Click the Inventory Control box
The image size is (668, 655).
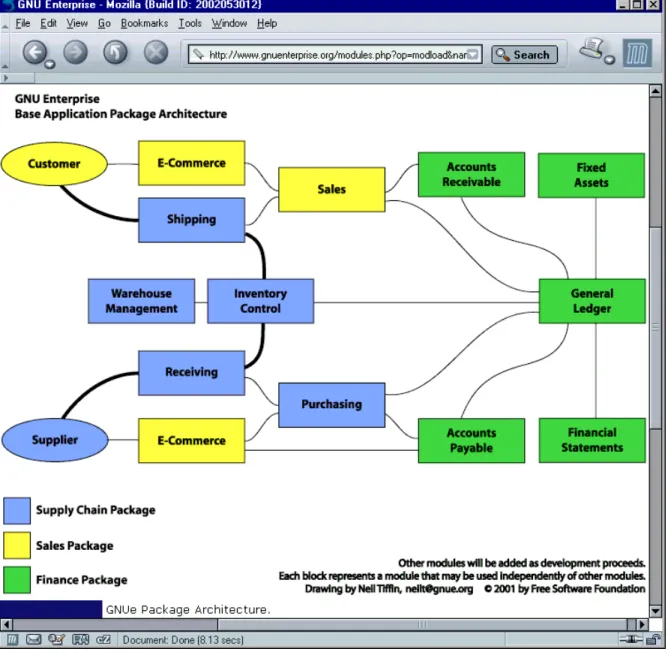[261, 301]
